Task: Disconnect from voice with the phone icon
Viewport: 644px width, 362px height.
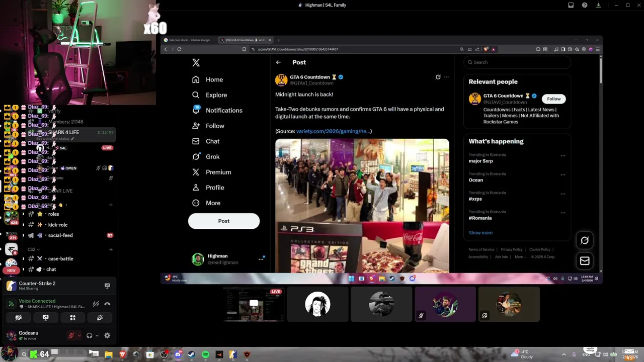Action: 107,304
